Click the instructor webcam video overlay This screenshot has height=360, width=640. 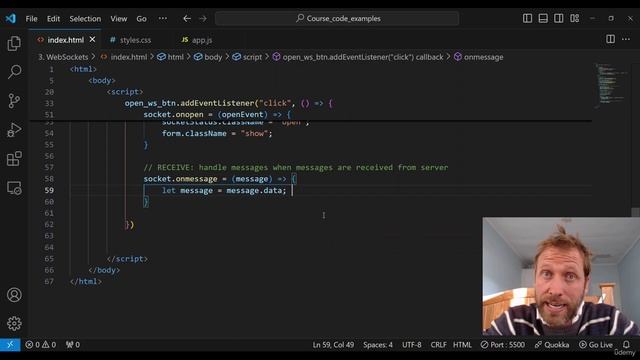(561, 276)
